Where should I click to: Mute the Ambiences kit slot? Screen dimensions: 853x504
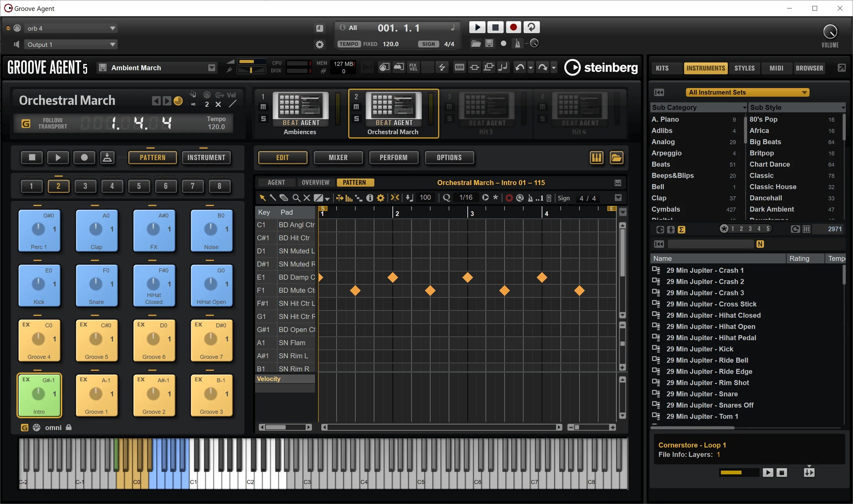click(263, 107)
